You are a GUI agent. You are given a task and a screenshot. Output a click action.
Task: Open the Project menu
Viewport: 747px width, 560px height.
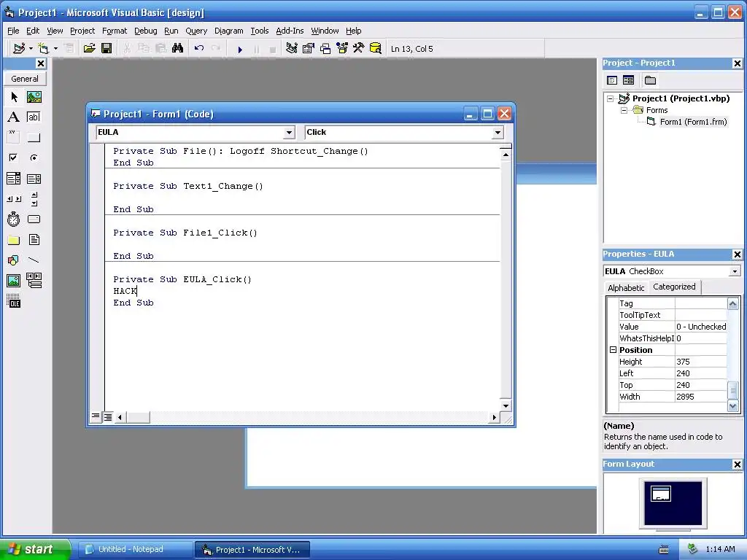pyautogui.click(x=82, y=31)
